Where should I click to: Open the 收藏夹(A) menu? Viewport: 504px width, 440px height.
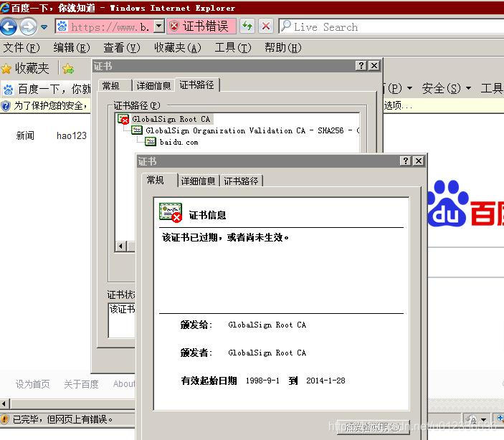177,48
